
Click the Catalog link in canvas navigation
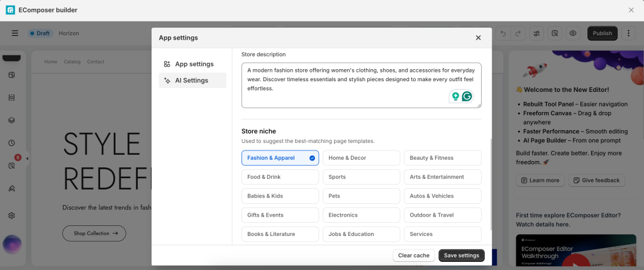[72, 62]
